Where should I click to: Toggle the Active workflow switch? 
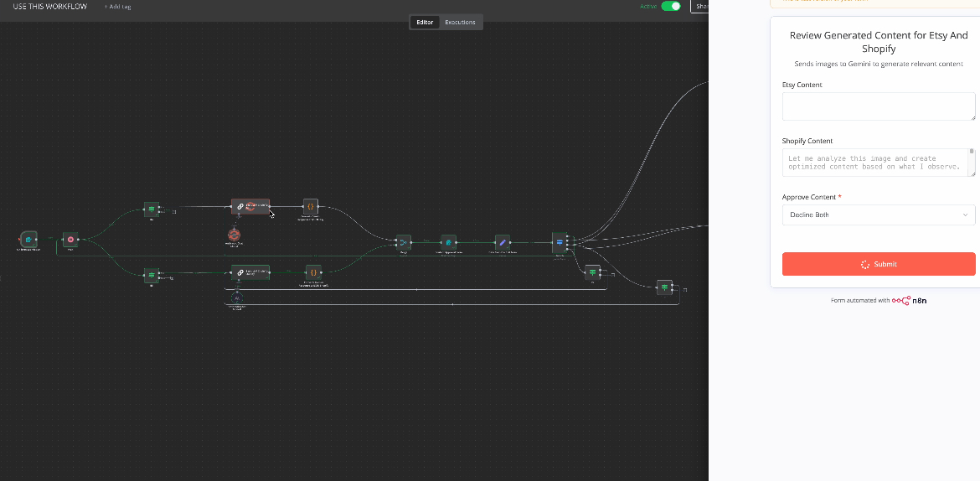671,7
